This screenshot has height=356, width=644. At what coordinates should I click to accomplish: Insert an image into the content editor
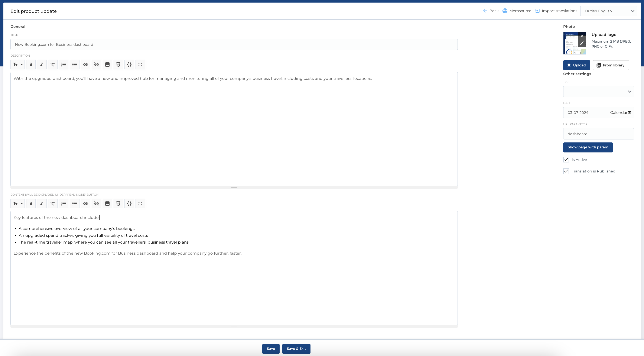tap(107, 203)
